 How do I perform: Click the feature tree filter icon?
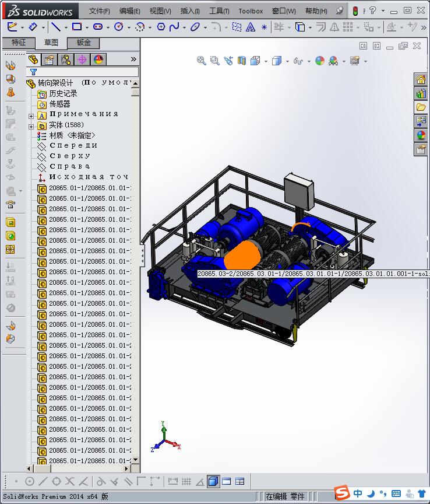tap(33, 72)
